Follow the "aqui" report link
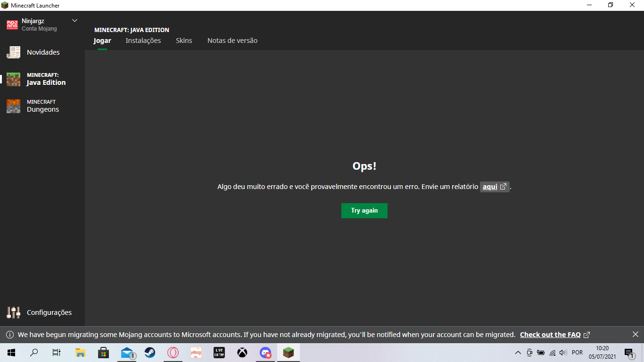This screenshot has width=644, height=362. pyautogui.click(x=495, y=187)
